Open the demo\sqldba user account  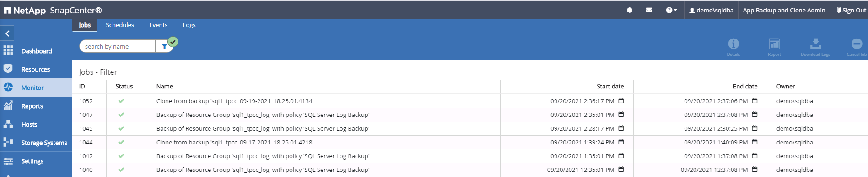tap(712, 10)
